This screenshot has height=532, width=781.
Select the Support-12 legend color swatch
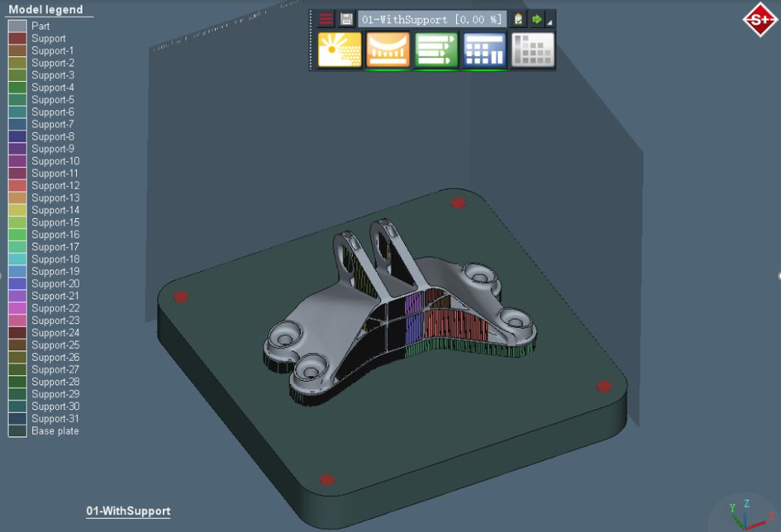[17, 186]
